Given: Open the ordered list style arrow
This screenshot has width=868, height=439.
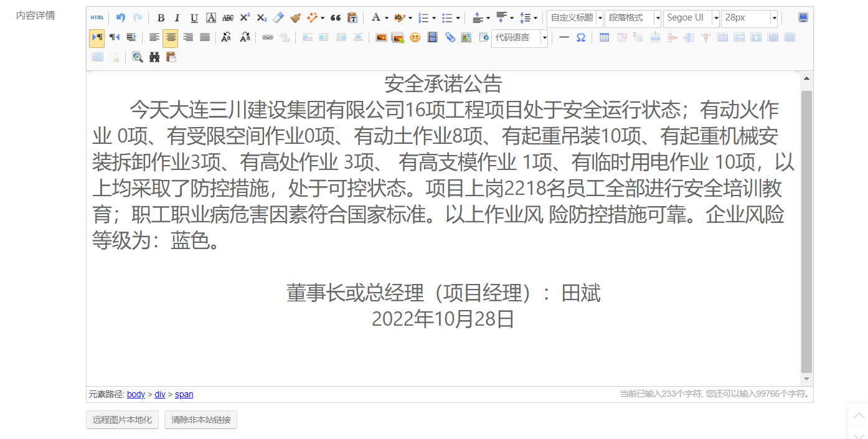Looking at the screenshot, I should [433, 18].
